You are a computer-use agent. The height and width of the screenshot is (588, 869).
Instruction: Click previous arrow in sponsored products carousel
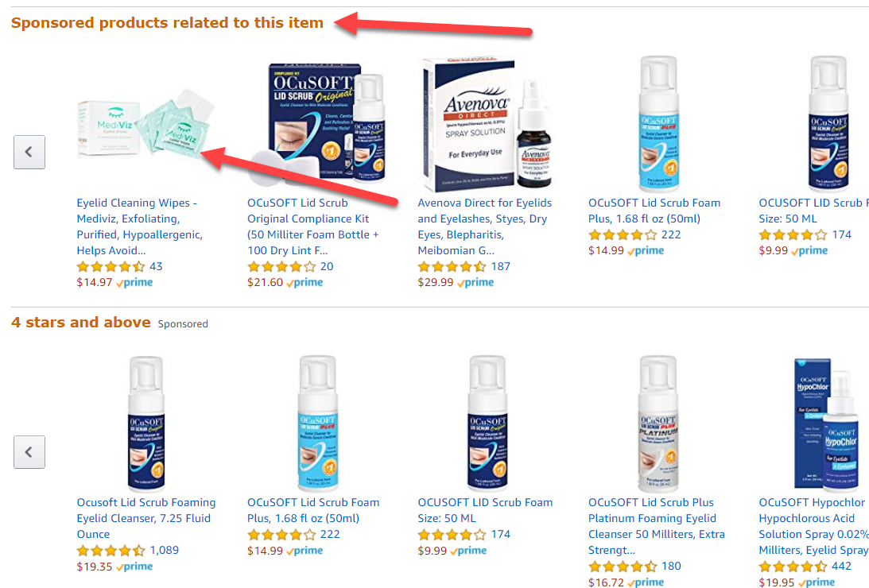coord(29,152)
